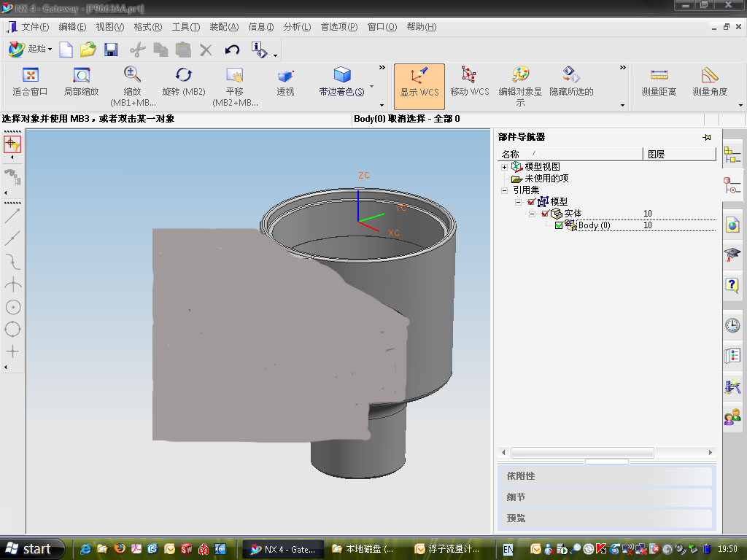
Task: Collapse the 引用集 tree node
Action: pyautogui.click(x=504, y=190)
